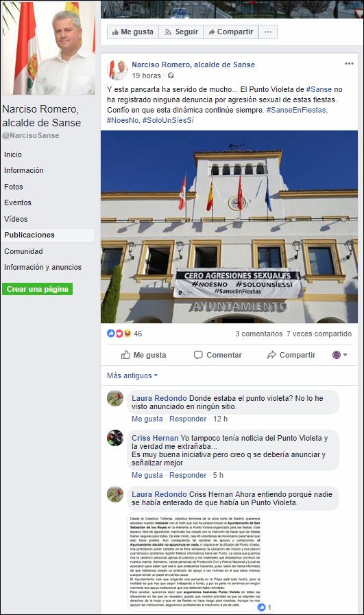Open Laura Redondo's avatar on first comment

(x=115, y=399)
